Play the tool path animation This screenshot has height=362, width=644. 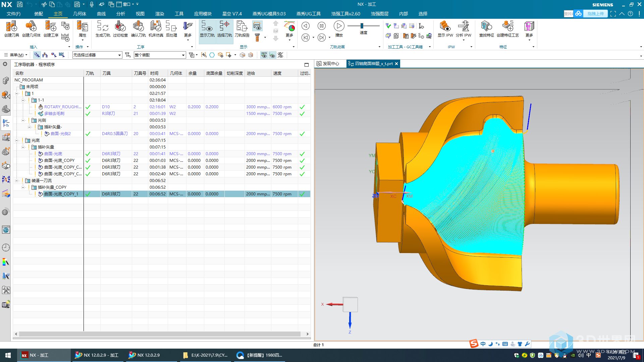(339, 26)
